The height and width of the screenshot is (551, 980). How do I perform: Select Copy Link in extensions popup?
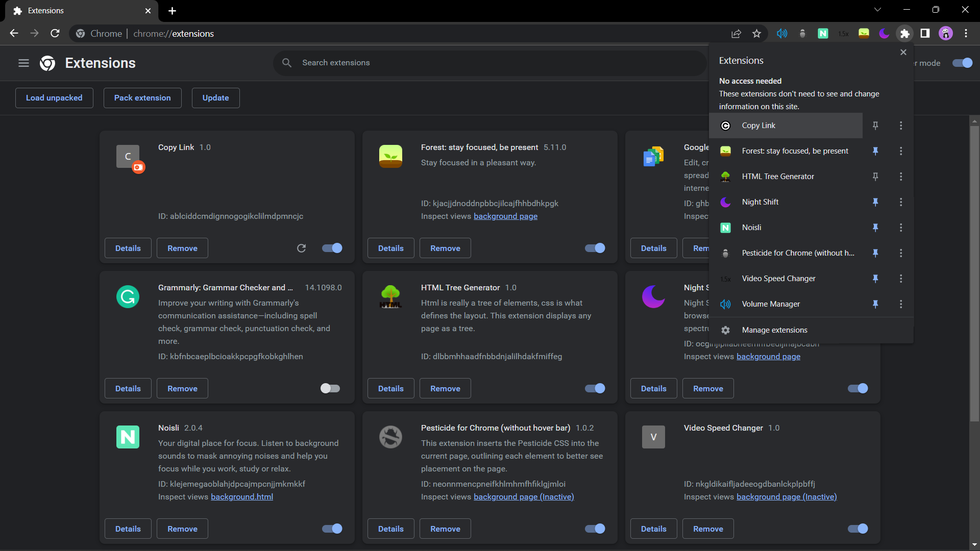[786, 126]
